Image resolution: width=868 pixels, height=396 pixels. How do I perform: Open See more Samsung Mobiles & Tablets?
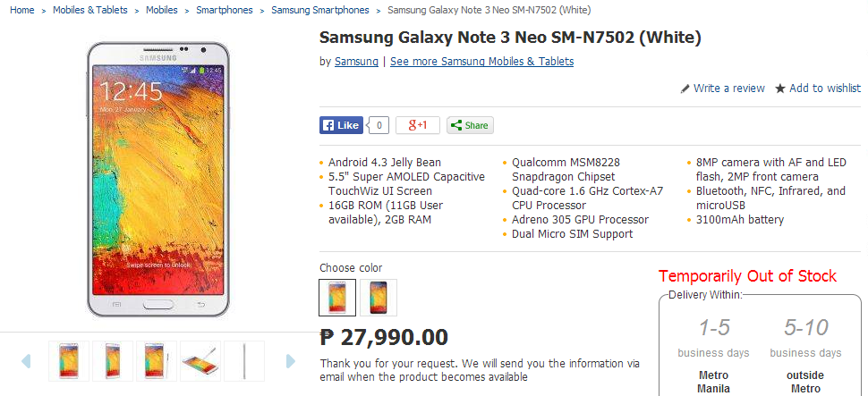coord(481,62)
